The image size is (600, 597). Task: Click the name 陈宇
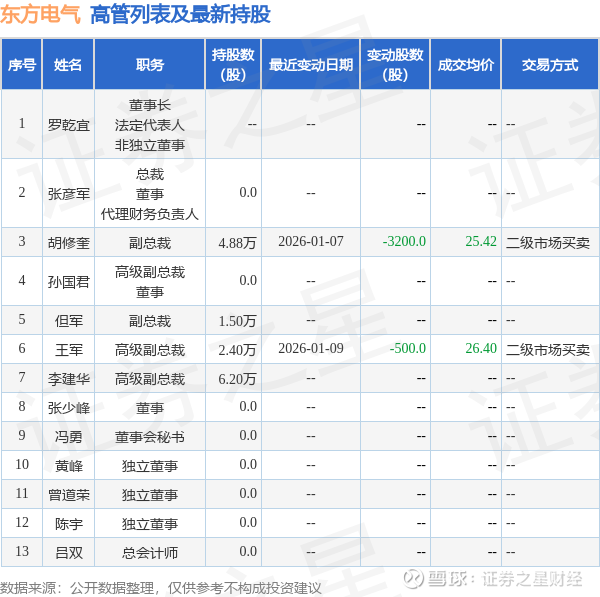68,524
